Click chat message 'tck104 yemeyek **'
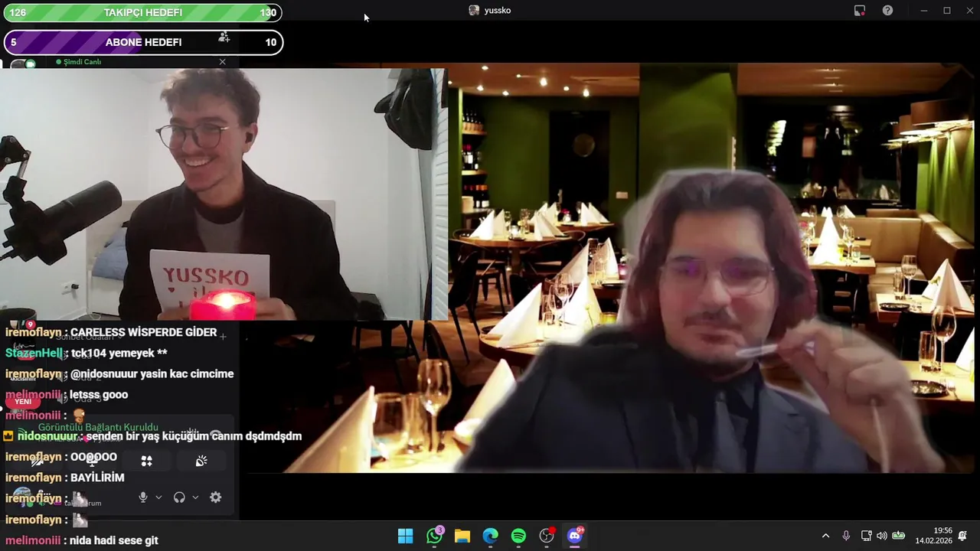Viewport: 980px width, 551px height. [119, 353]
